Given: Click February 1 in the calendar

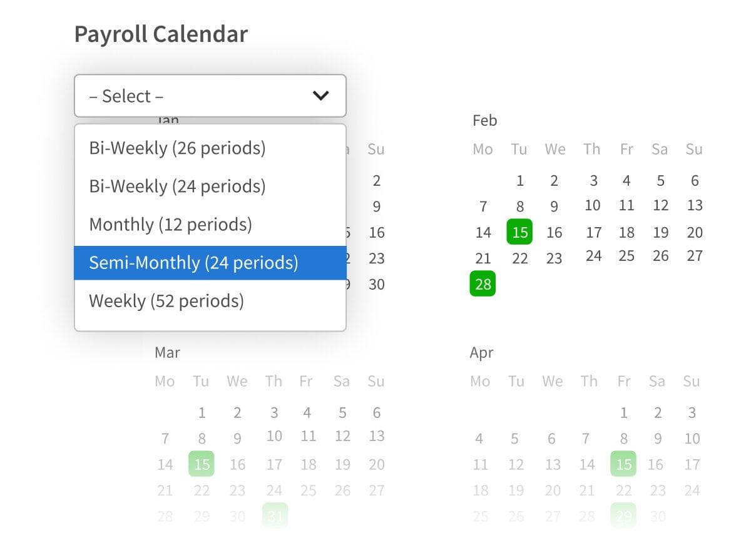Looking at the screenshot, I should (519, 181).
